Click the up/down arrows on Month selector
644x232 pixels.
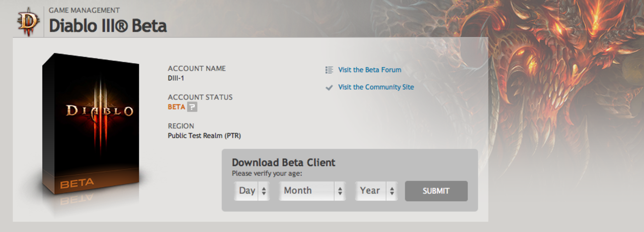(x=340, y=191)
